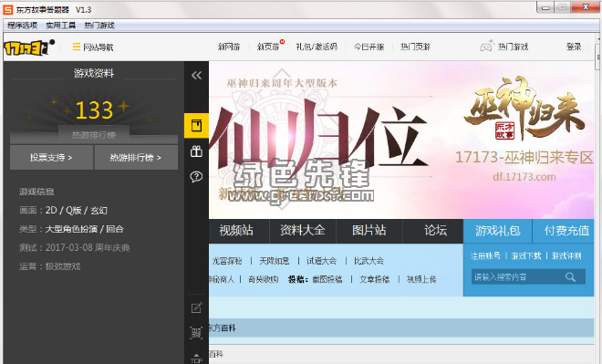Open the 试道大会 link
Viewport: 602px width, 364px height.
coord(322,261)
